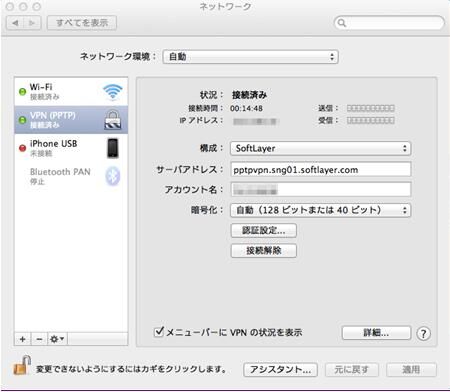Click the 認証設定... button
This screenshot has height=392, width=450.
(263, 230)
